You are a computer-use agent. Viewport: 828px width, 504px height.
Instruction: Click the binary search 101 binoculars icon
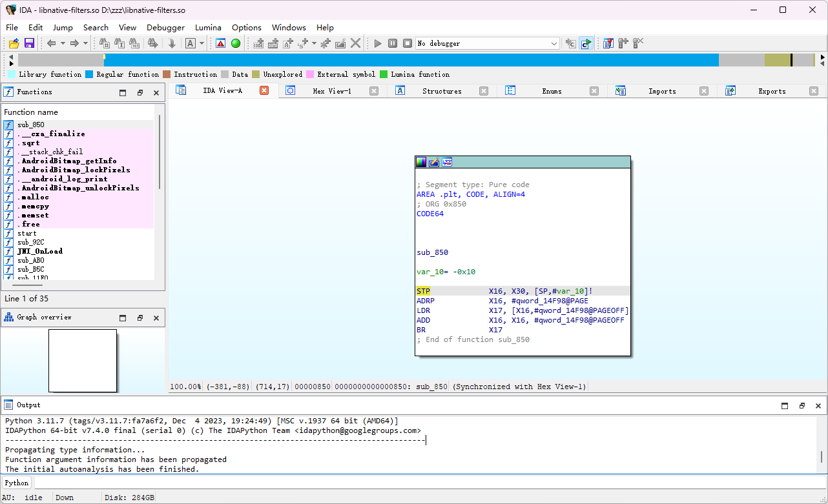(134, 43)
